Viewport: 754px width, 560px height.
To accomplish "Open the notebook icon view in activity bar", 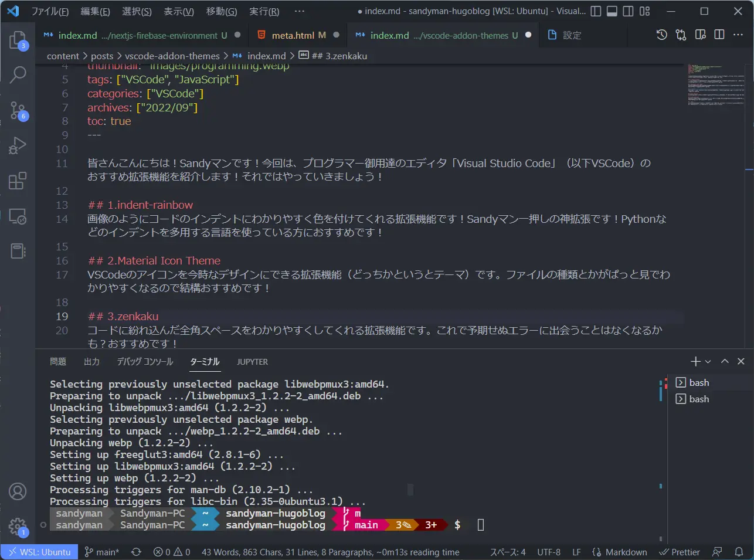I will (18, 251).
